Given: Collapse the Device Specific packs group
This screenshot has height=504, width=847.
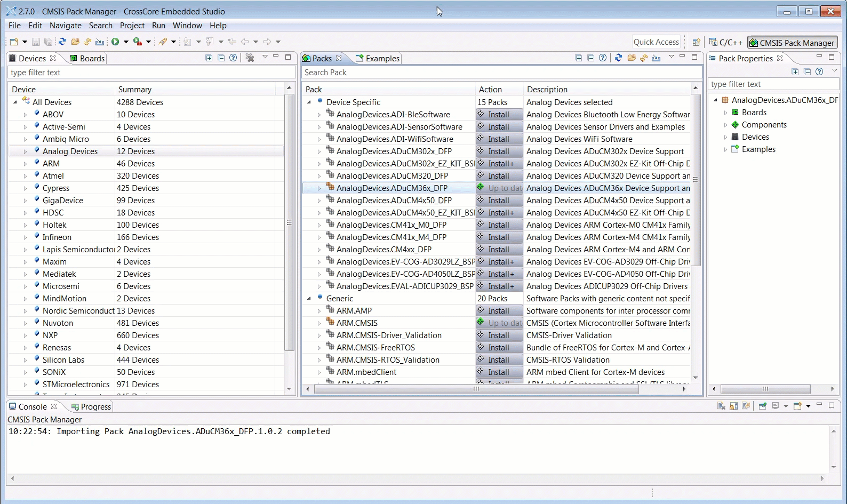Looking at the screenshot, I should click(x=309, y=102).
